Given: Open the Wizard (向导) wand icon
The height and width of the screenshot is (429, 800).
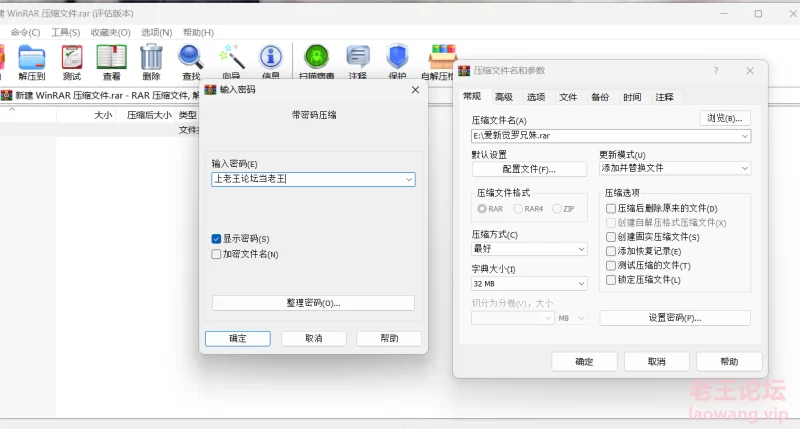Looking at the screenshot, I should pos(231,60).
